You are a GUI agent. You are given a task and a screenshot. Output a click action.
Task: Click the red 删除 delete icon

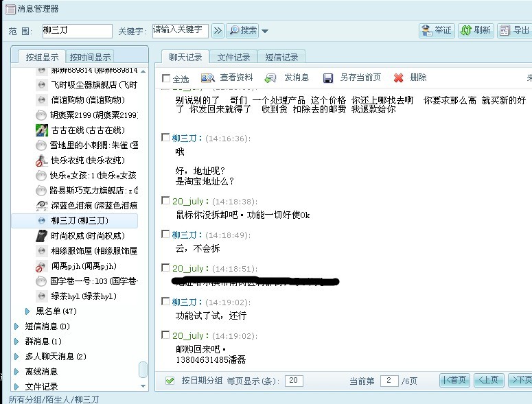398,78
